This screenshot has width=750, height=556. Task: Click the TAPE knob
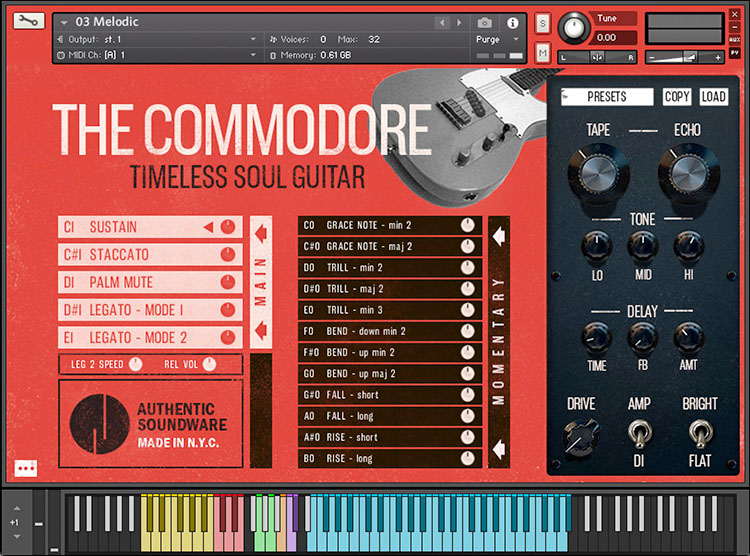(598, 175)
